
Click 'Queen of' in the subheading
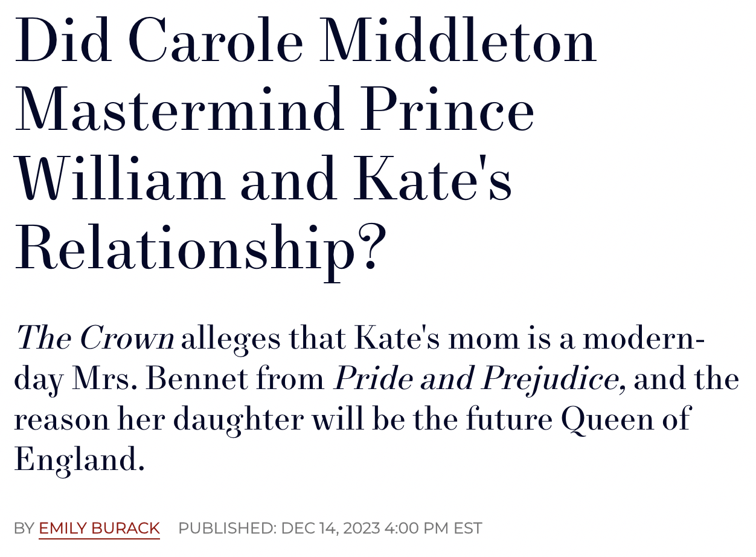(626, 420)
